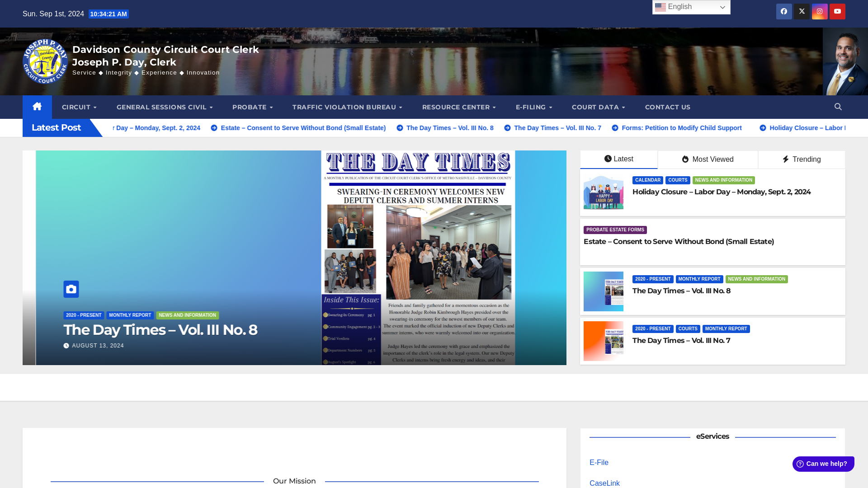Open the CaseLink eServices link
Screen dimensions: 868x488
[604, 483]
